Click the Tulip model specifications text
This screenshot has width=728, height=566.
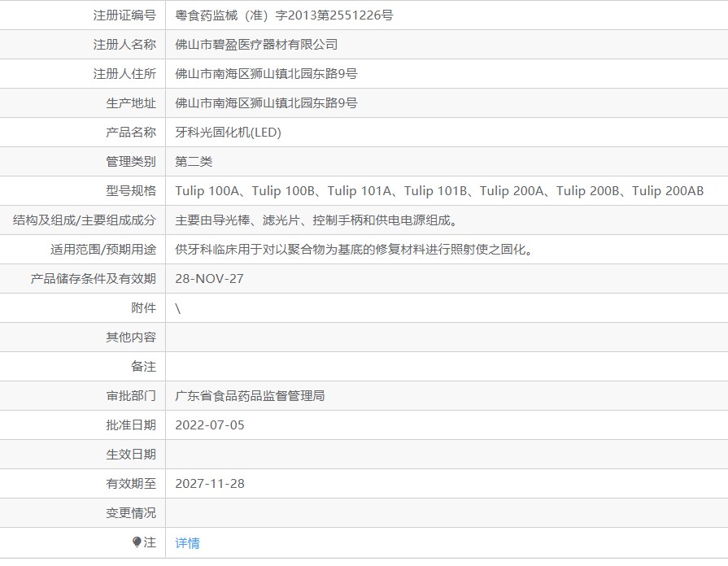(x=439, y=191)
